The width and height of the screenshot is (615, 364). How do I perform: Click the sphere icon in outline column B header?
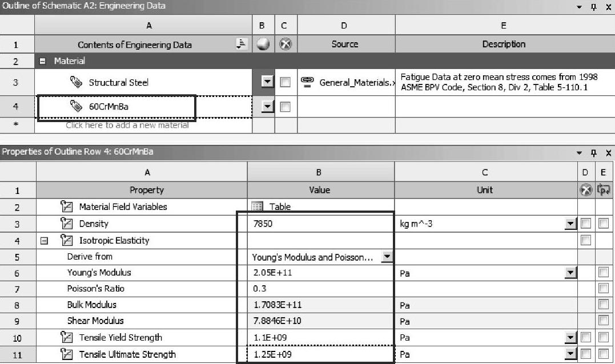tap(263, 45)
